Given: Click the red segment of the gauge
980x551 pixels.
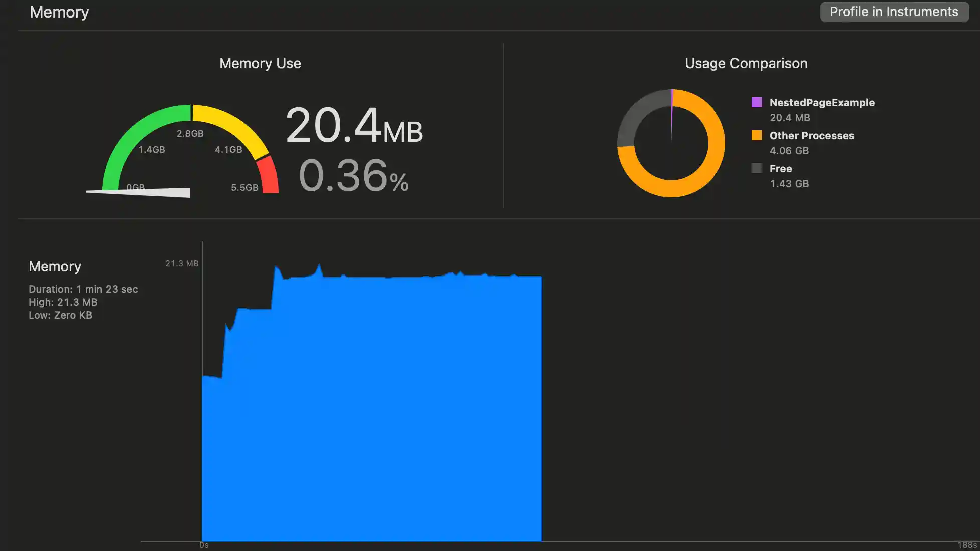Looking at the screenshot, I should click(269, 174).
